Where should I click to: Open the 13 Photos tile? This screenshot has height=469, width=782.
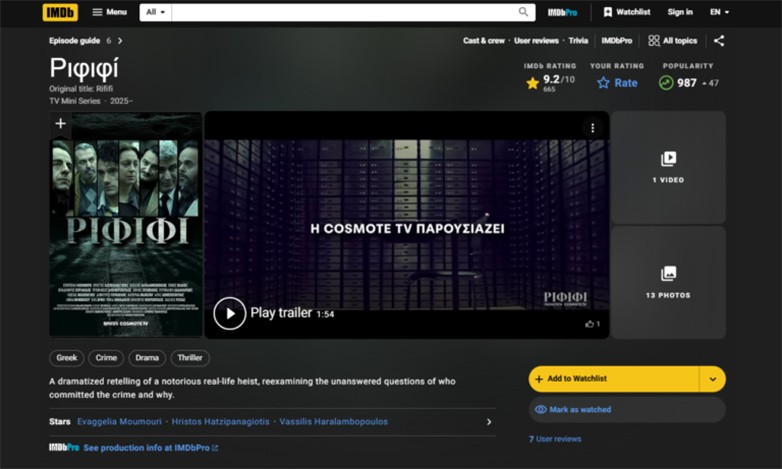click(668, 282)
